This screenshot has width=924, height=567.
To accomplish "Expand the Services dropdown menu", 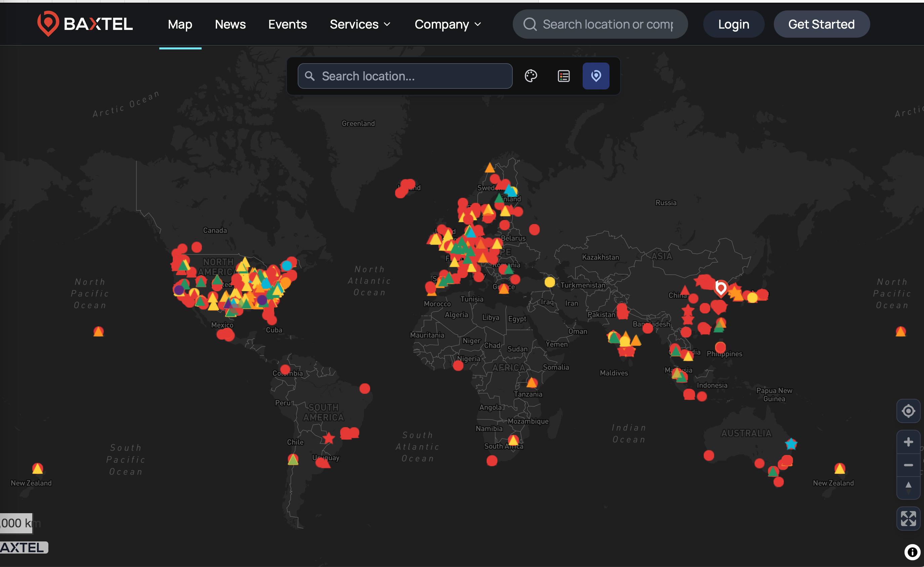I will point(360,25).
